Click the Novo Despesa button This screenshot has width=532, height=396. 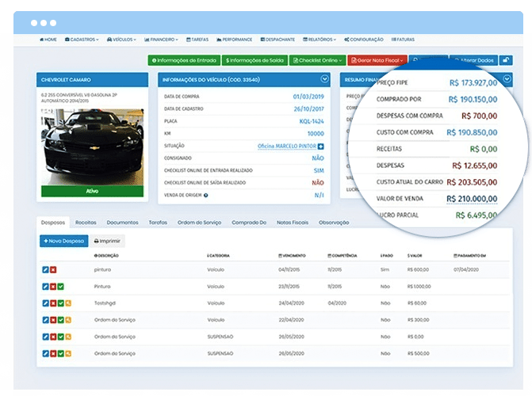(63, 241)
